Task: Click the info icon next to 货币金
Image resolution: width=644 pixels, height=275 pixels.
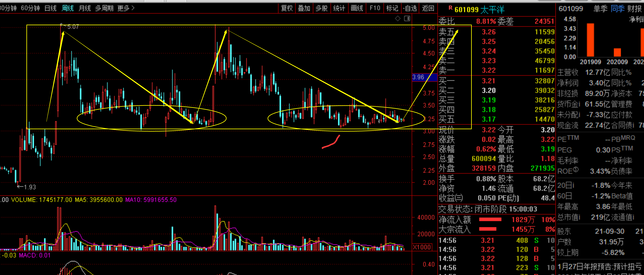Action: (x=579, y=104)
